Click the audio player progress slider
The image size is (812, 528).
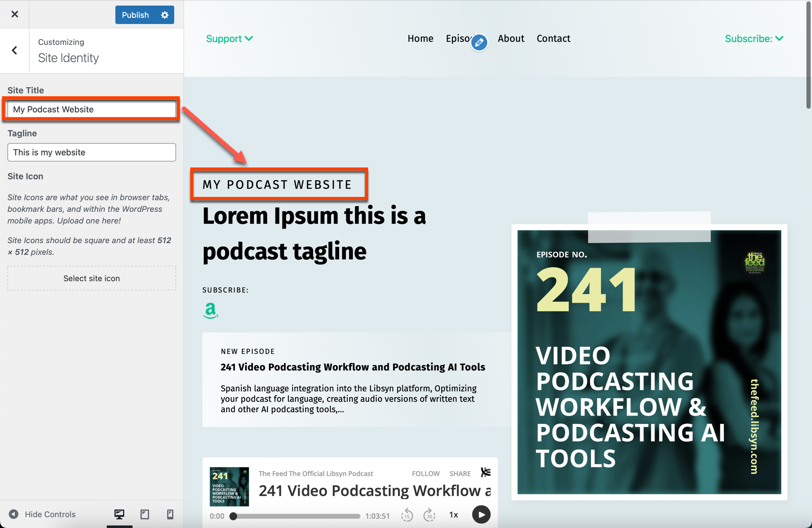pyautogui.click(x=296, y=516)
